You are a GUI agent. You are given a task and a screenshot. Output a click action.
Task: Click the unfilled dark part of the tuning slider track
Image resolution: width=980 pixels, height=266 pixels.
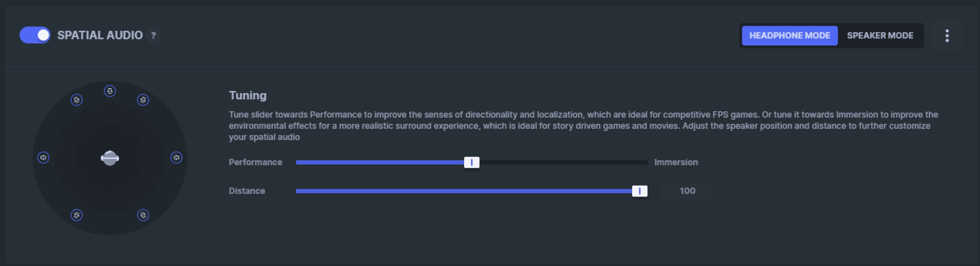coord(563,163)
